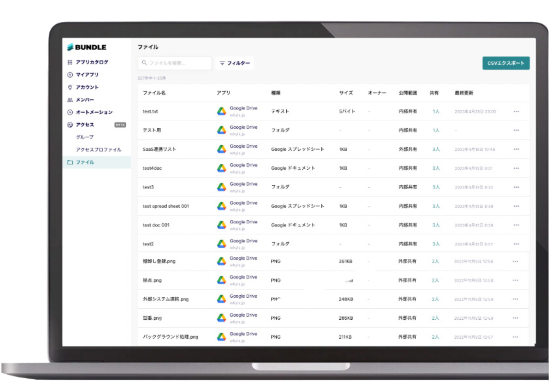Open more options for test3 row
The height and width of the screenshot is (392, 549).
(516, 187)
